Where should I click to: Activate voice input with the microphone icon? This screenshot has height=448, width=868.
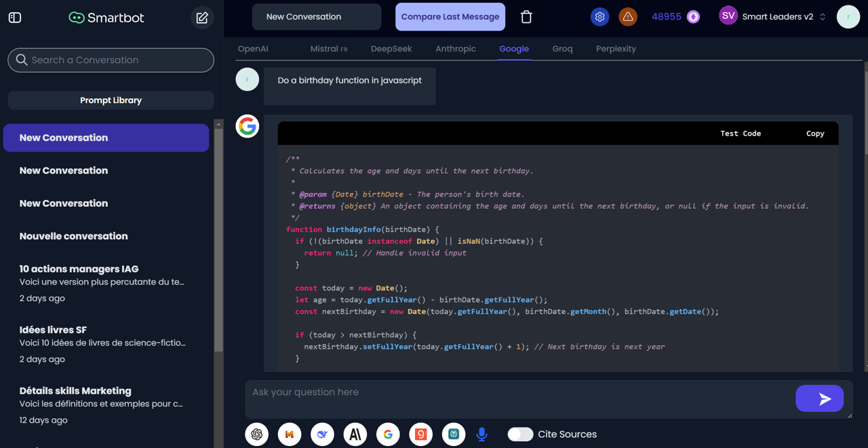(x=481, y=434)
